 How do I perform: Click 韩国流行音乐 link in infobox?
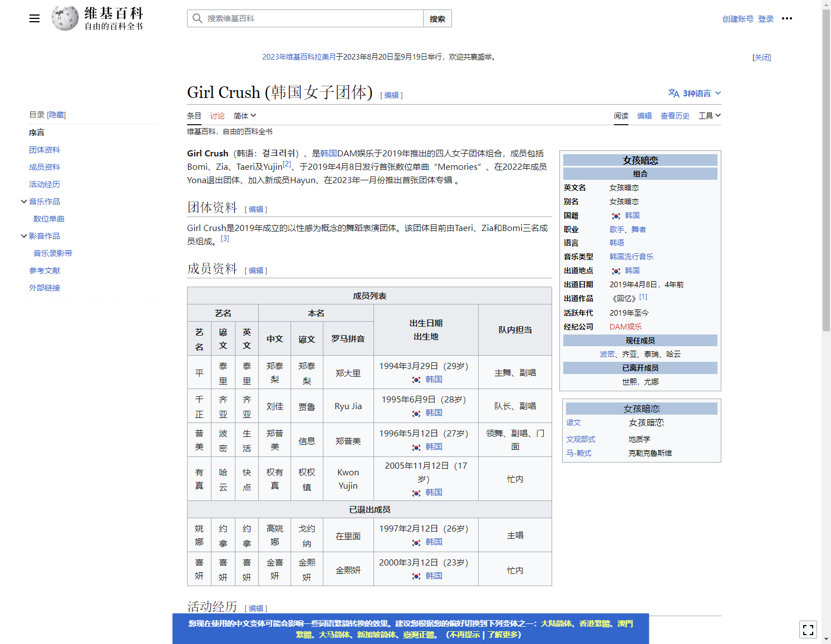coord(631,257)
